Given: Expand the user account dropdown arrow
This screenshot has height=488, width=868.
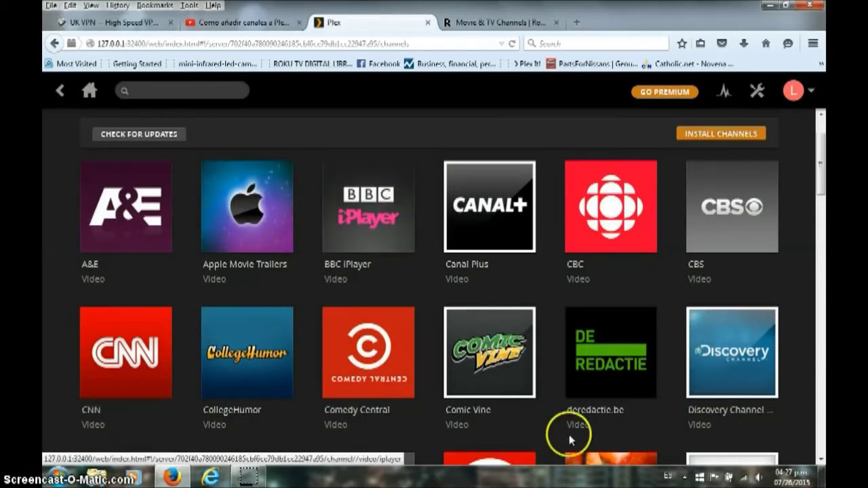Looking at the screenshot, I should (811, 91).
